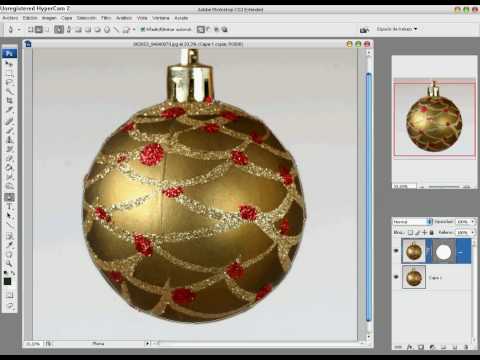Viewport: 480px width, 360px height.
Task: Click the Navigator zoom percentage field
Action: [x=404, y=186]
